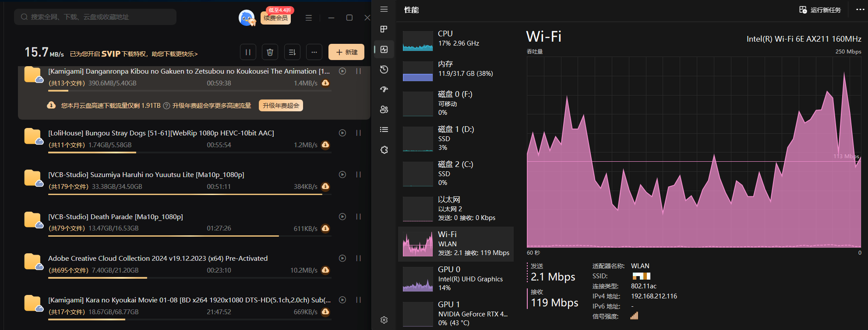Pause the Danganronpa download task

(x=358, y=71)
